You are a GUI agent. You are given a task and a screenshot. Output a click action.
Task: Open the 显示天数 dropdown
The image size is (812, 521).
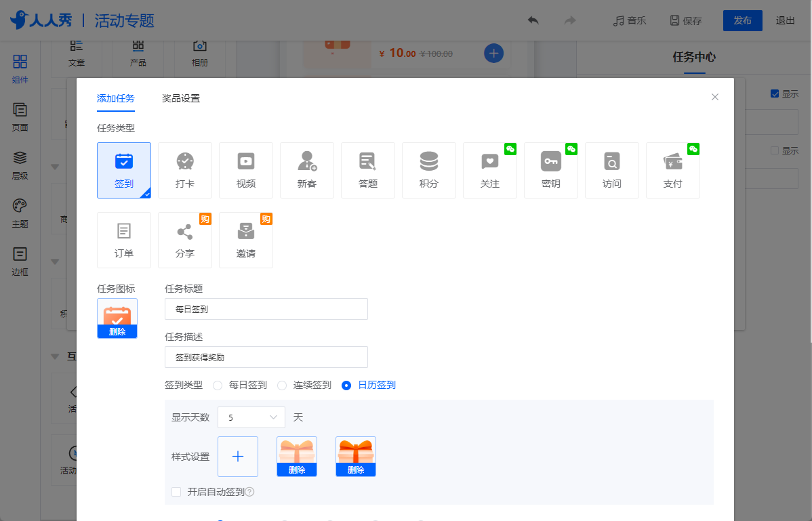251,417
